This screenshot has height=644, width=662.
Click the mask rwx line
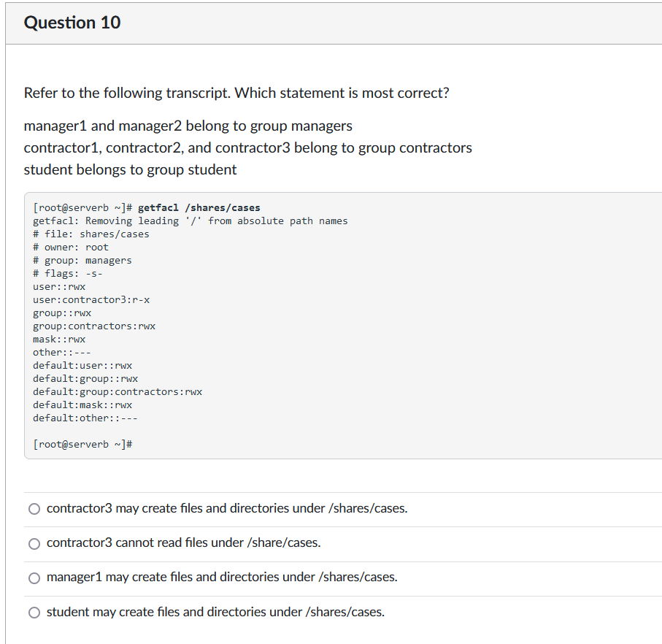pos(58,339)
